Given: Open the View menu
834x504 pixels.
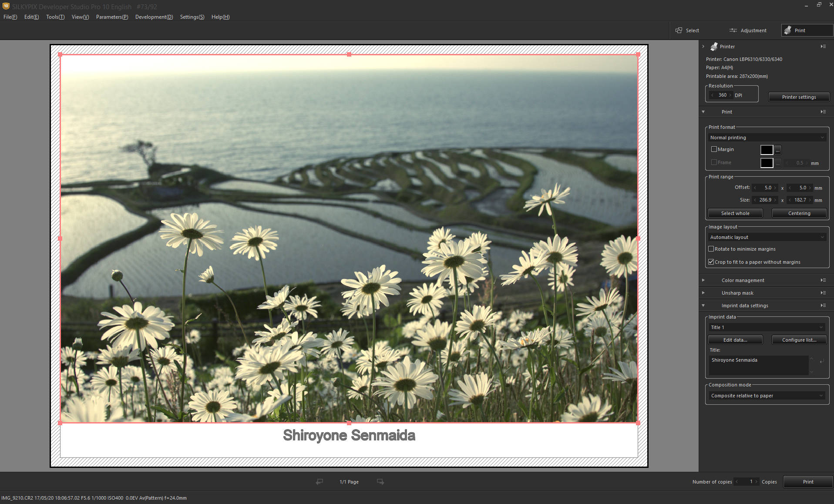Looking at the screenshot, I should coord(80,17).
